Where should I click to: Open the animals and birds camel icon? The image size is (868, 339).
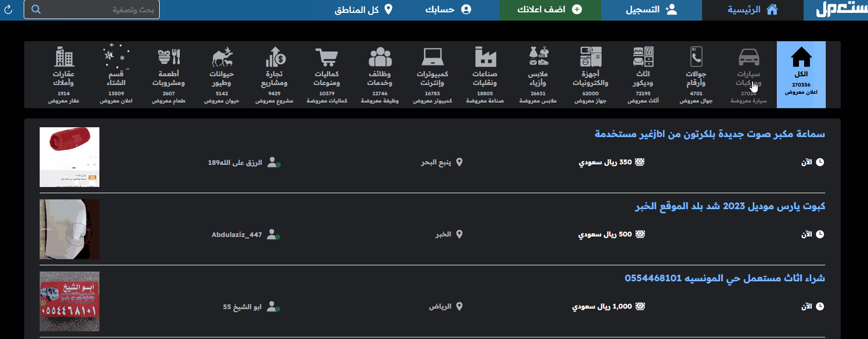222,57
